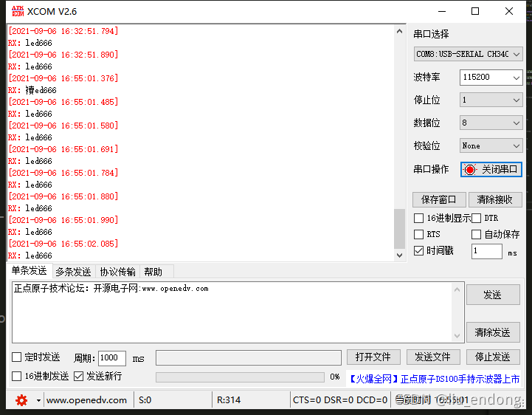Switch to the 单条发送 tab

click(30, 271)
